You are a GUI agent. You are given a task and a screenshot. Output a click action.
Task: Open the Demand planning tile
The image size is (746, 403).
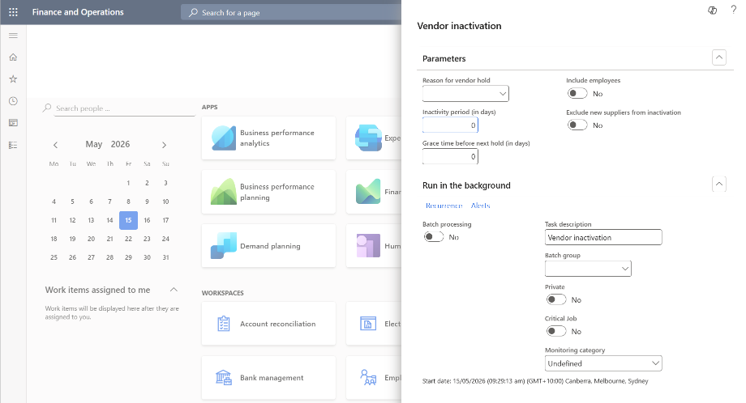269,246
